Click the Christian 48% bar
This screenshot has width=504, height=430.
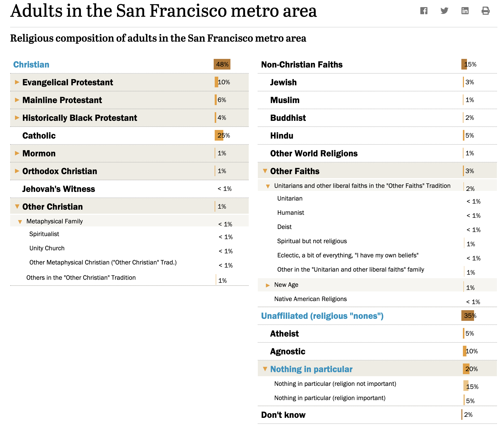point(222,64)
